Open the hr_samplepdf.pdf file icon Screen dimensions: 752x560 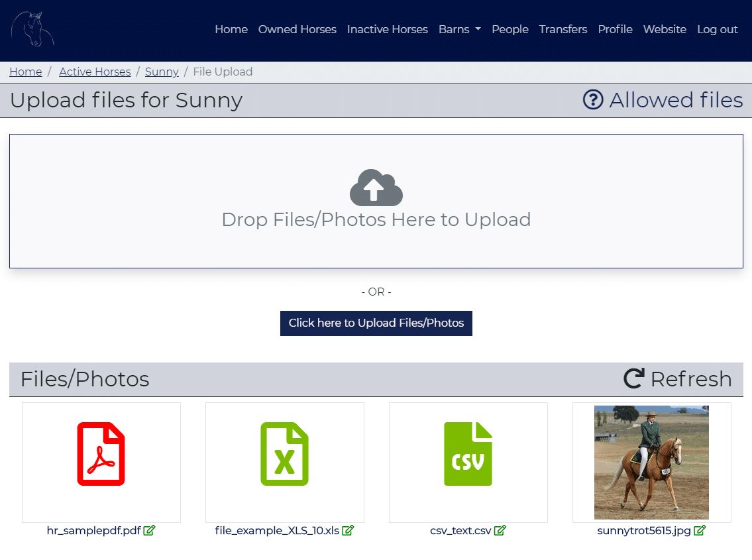point(101,454)
